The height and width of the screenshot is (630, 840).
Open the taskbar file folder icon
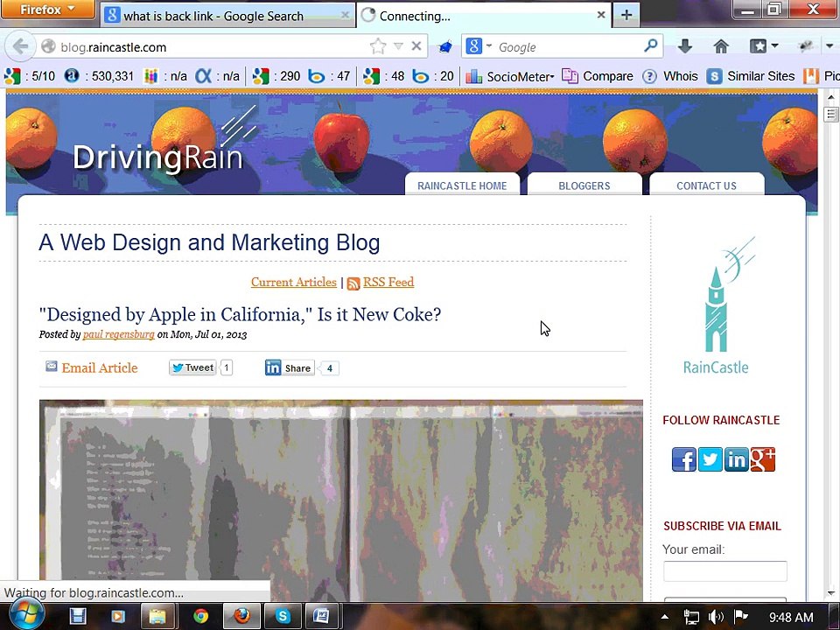click(157, 616)
